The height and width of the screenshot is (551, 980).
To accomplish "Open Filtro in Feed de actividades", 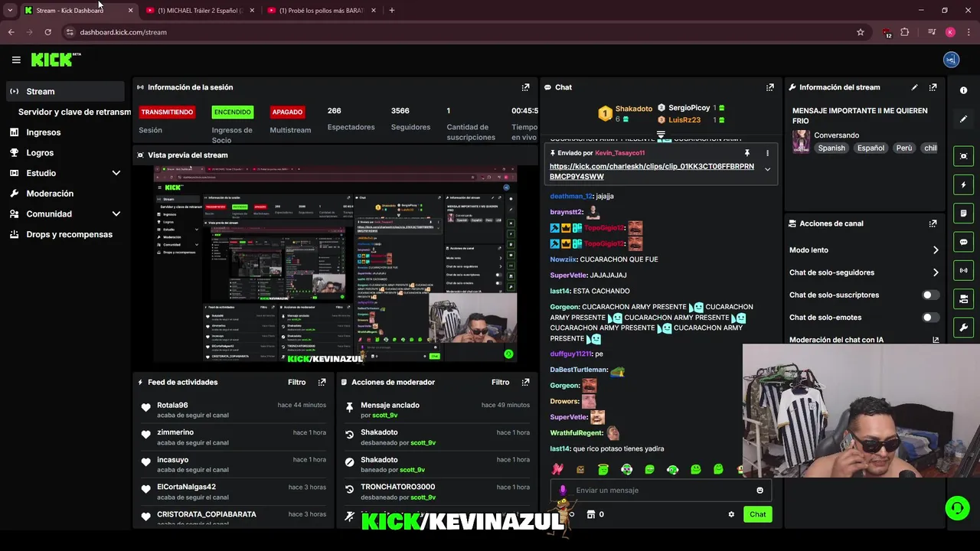I will 296,382.
